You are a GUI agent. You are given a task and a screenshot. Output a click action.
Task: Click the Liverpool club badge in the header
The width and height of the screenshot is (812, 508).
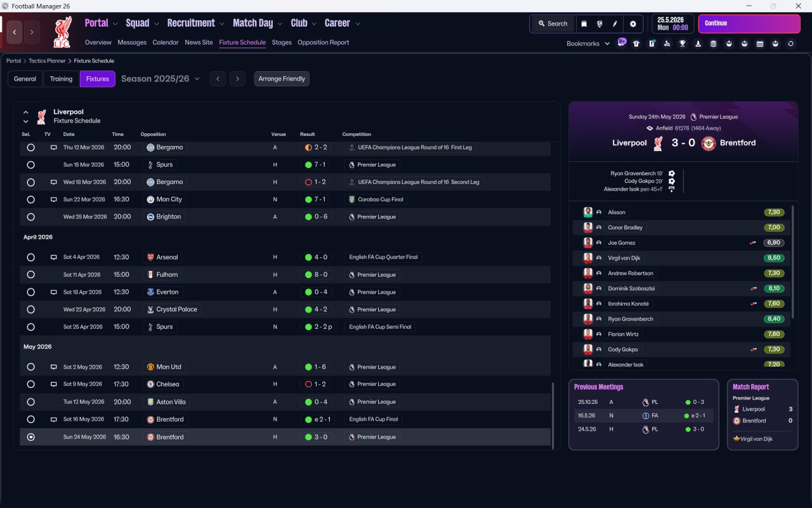62,32
